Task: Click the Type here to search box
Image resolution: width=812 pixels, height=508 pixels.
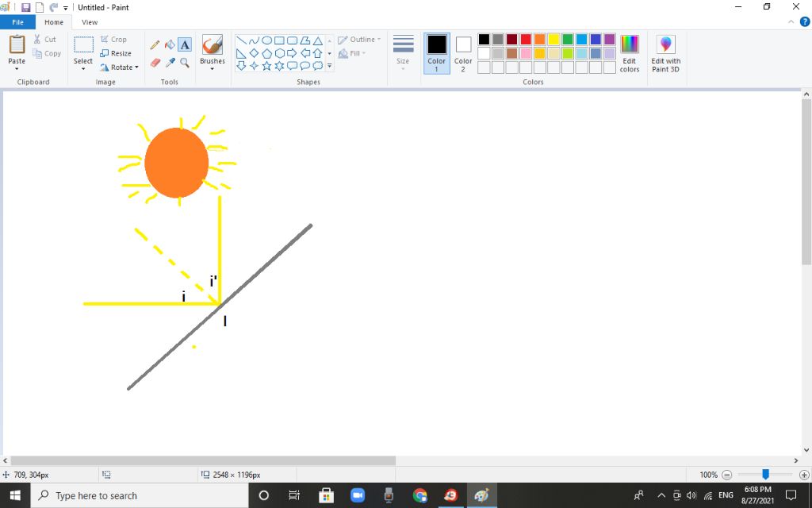Action: pos(140,495)
